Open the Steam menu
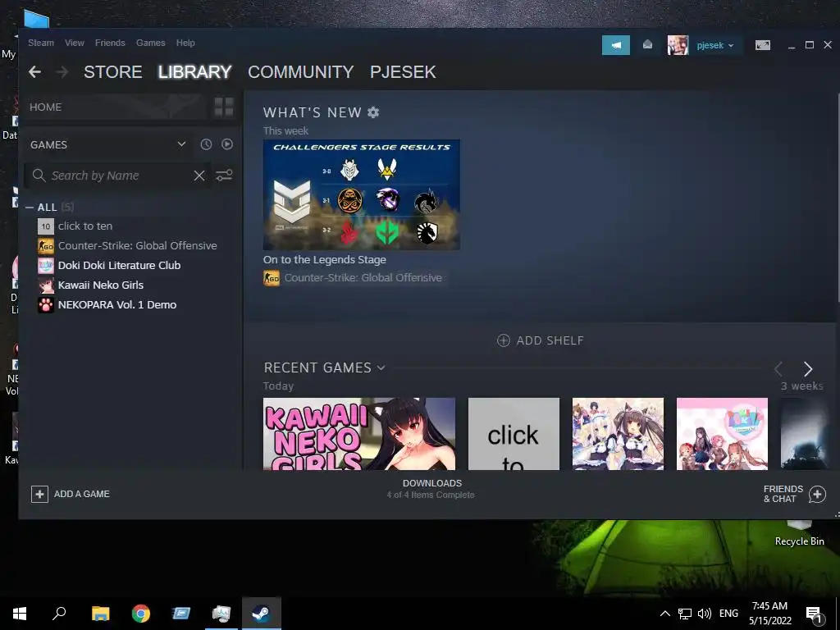The image size is (840, 630). coord(41,43)
